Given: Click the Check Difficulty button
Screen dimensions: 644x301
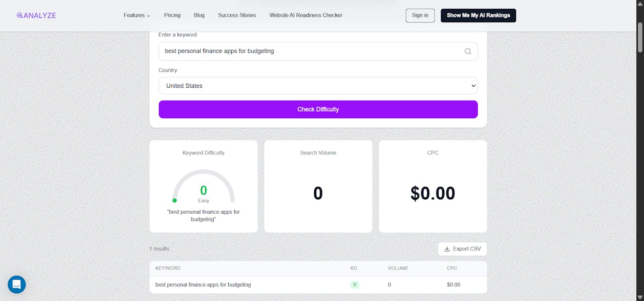Looking at the screenshot, I should coord(318,109).
